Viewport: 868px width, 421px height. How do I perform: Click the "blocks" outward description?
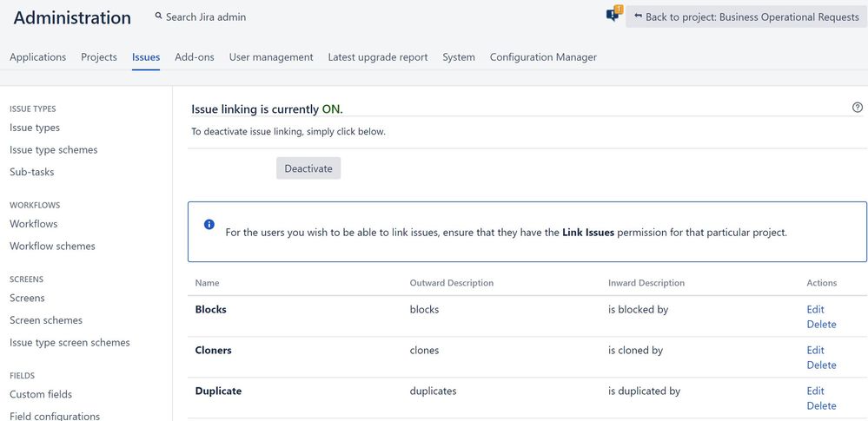(424, 310)
